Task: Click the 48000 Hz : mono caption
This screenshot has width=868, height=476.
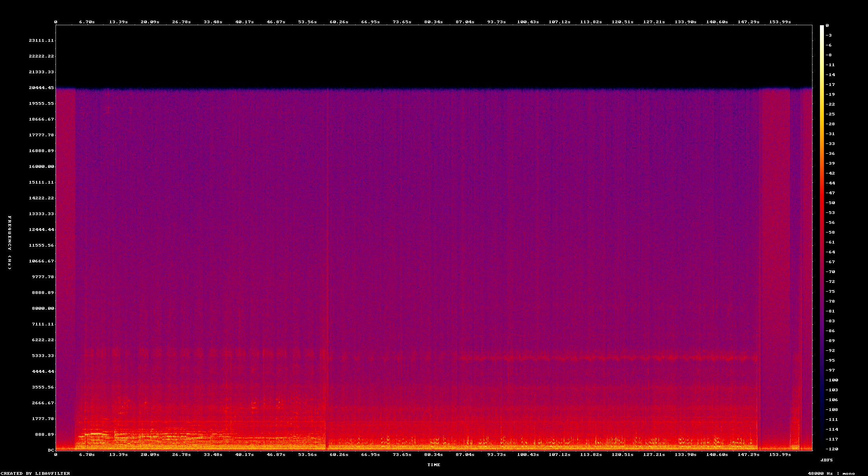Action: tap(831, 474)
